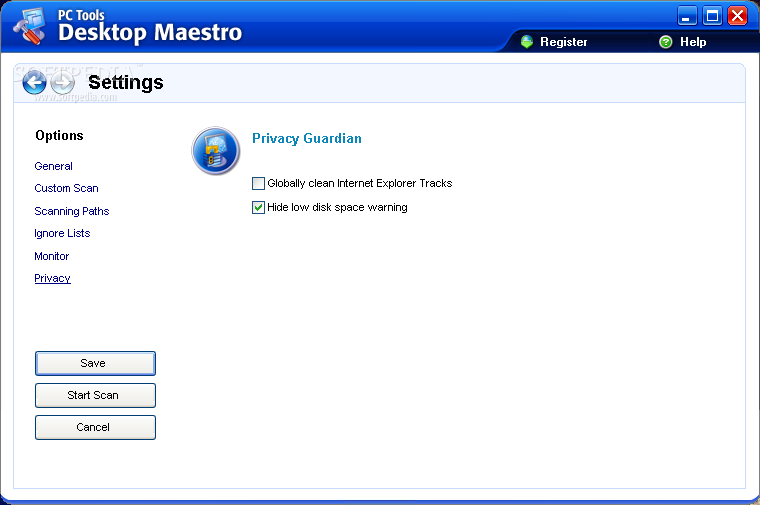Open the Ignore Lists settings
Image resolution: width=760 pixels, height=505 pixels.
pyautogui.click(x=62, y=234)
